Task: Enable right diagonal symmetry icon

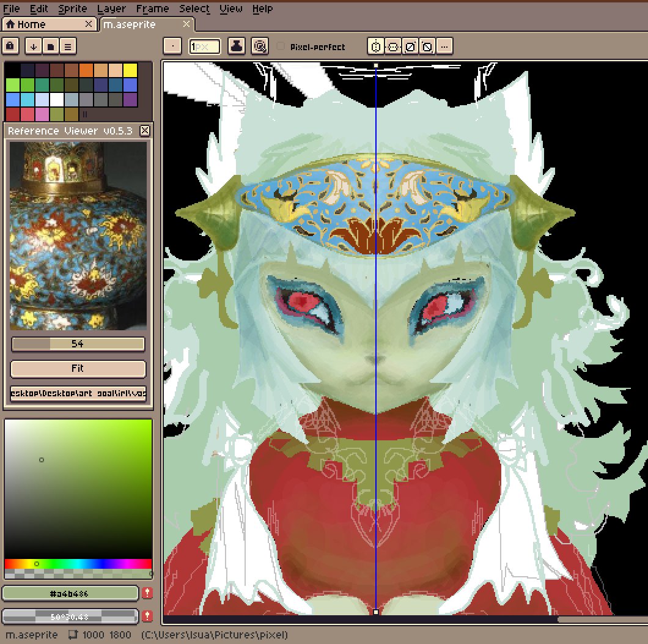Action: [410, 46]
